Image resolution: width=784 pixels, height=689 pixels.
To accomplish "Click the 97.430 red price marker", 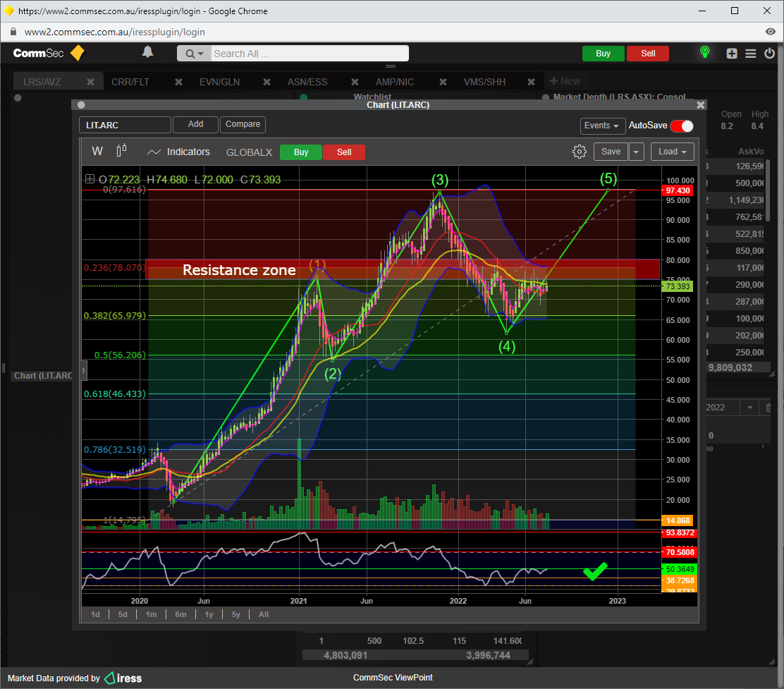I will point(678,190).
